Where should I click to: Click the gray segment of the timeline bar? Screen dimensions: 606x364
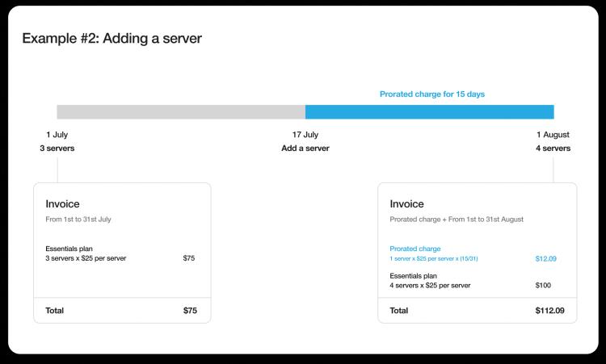click(x=181, y=111)
